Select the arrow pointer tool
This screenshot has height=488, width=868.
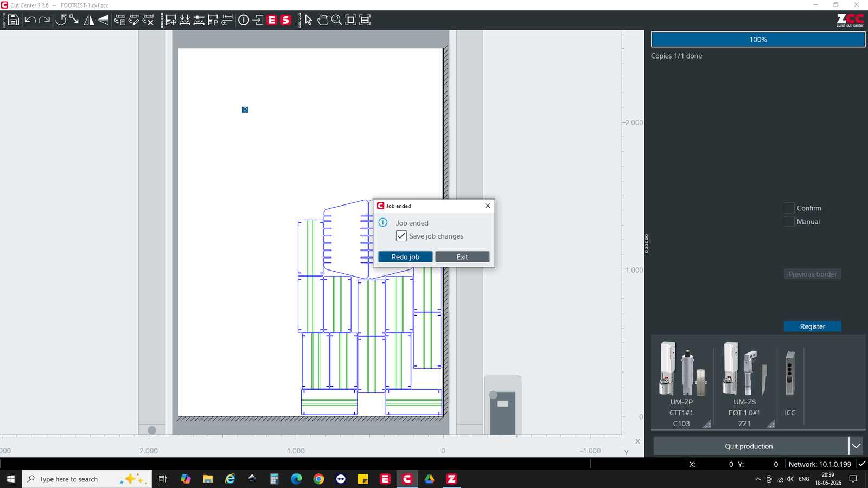pos(308,20)
